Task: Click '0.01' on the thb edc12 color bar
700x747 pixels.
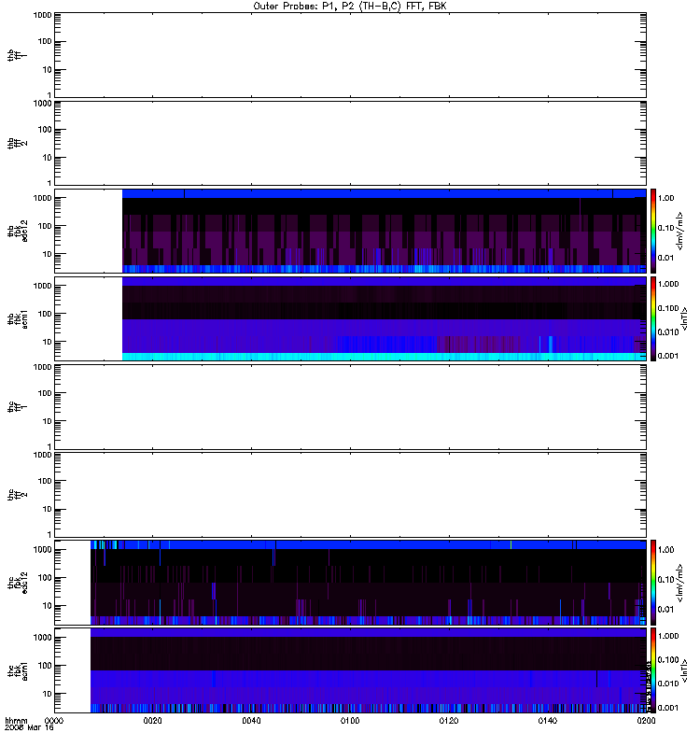Action: click(x=665, y=258)
